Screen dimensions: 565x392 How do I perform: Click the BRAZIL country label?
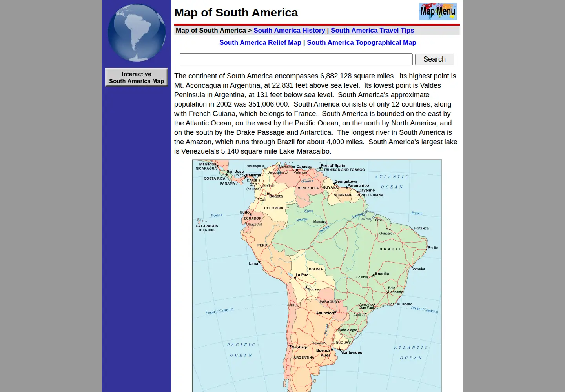(390, 249)
